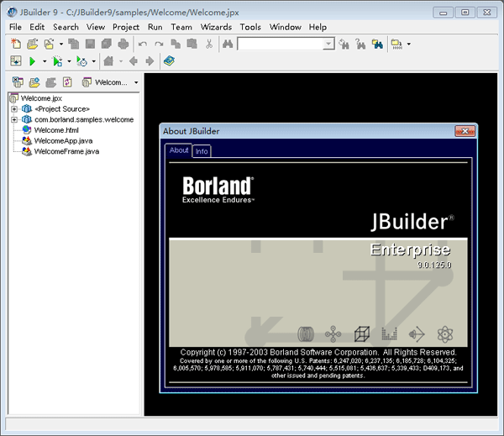Click the green Run Project icon

pos(32,61)
